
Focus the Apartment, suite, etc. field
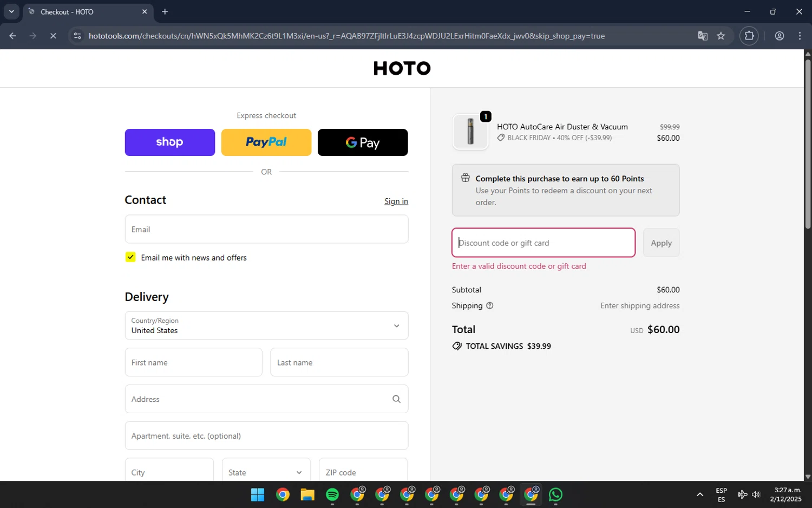266,436
